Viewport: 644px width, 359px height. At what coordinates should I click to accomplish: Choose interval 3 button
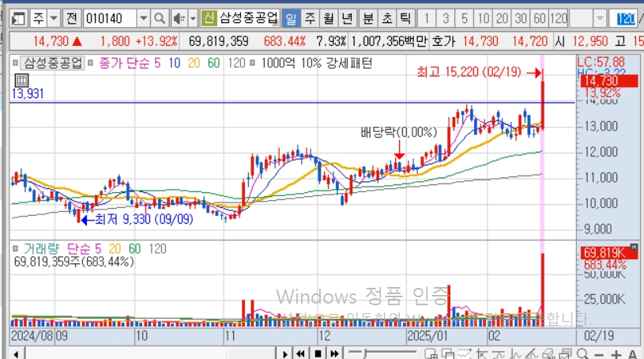(446, 18)
